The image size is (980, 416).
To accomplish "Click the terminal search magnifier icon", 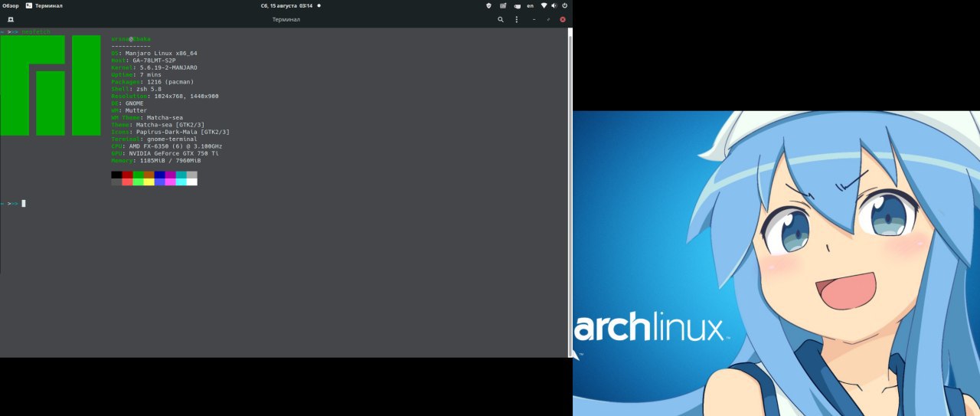I will [501, 19].
